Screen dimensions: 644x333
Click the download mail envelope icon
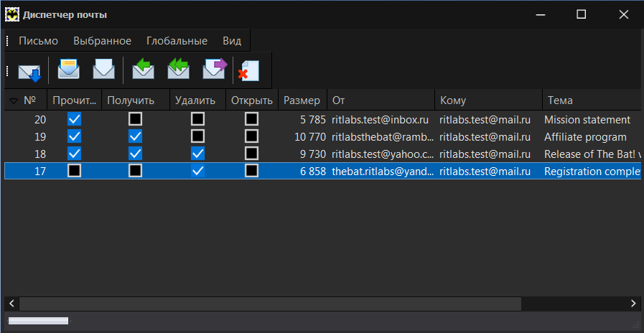coord(29,72)
